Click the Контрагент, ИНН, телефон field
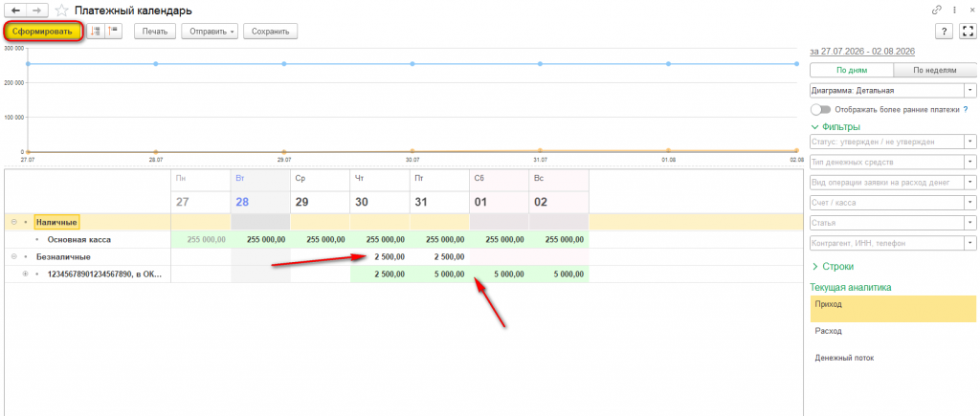980x416 pixels. point(893,243)
